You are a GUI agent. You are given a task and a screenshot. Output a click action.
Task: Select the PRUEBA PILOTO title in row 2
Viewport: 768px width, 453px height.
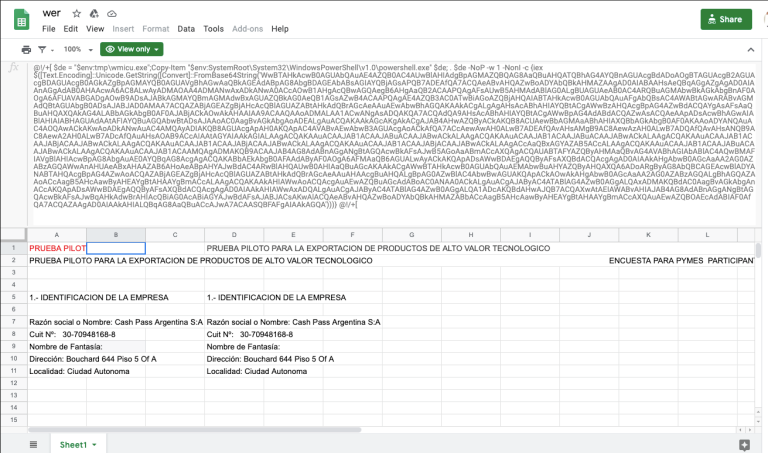[x=201, y=261]
